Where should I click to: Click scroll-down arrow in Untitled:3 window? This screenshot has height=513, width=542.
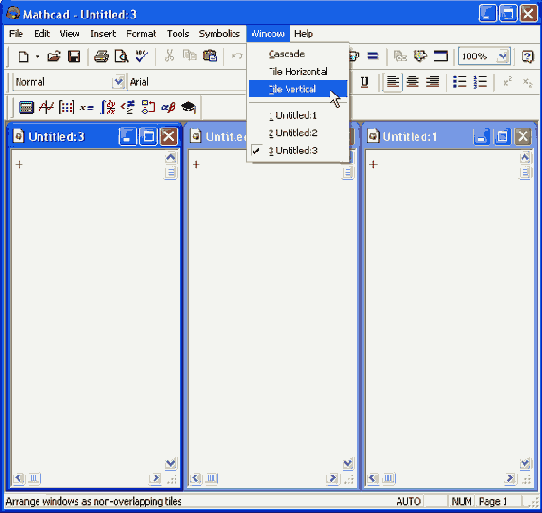tap(171, 464)
